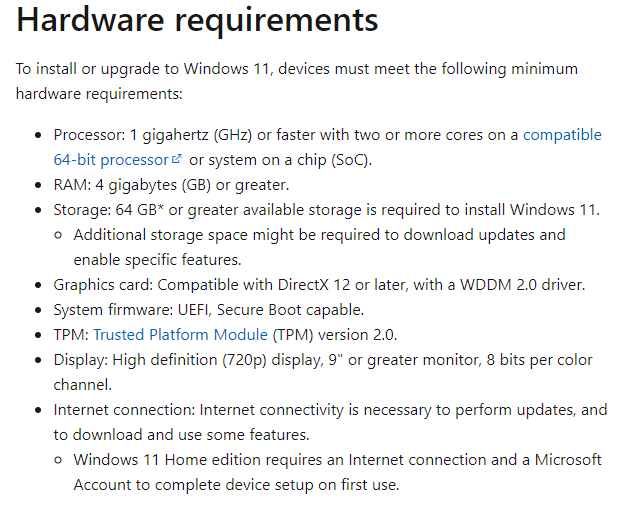Click the hollow bullet before "Additional storage space"
Image resolution: width=632 pixels, height=507 pixels.
coord(59,235)
